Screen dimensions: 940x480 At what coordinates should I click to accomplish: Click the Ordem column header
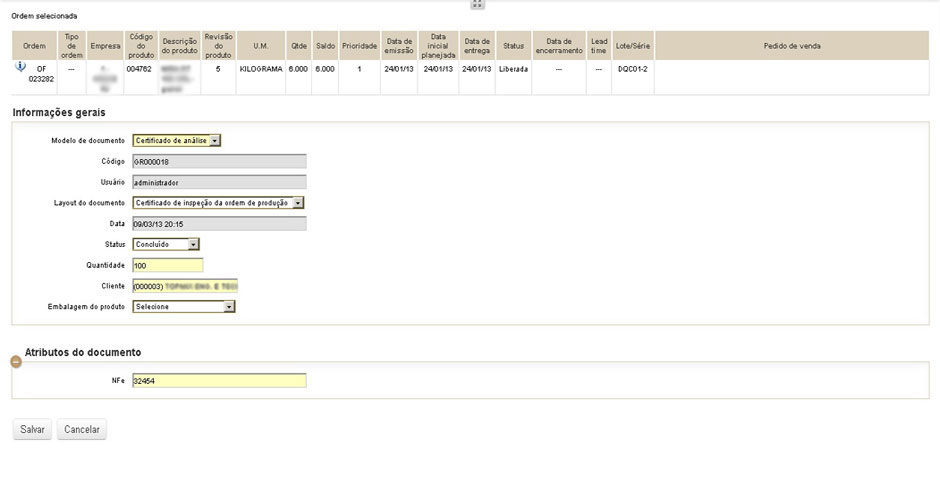click(34, 46)
